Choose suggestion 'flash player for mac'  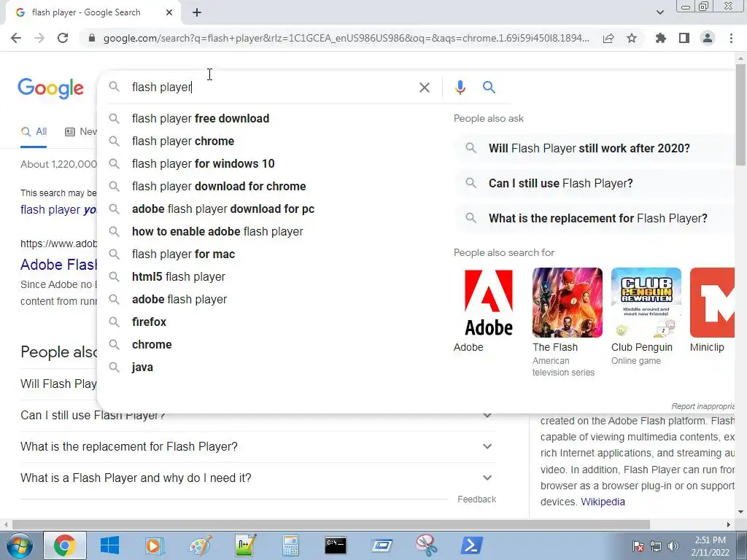click(274, 254)
